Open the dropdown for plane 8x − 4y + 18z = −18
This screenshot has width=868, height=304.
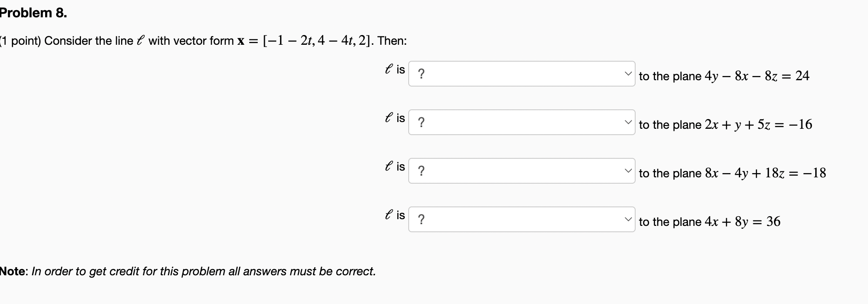point(521,171)
